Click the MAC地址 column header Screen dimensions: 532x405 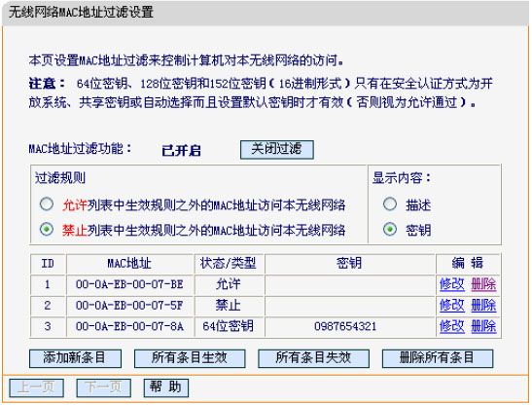(129, 263)
